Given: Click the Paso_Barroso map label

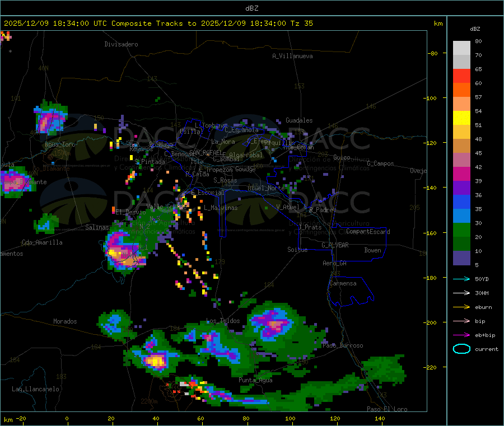Looking at the screenshot, I should point(343,345).
